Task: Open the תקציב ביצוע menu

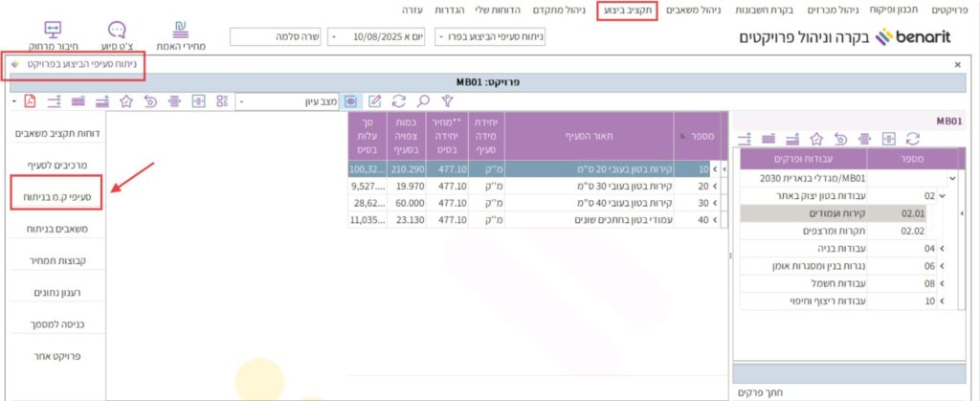Action: [626, 11]
